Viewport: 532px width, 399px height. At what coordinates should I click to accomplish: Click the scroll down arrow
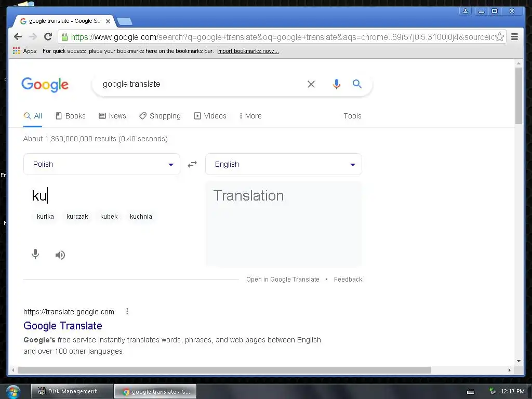tap(518, 361)
